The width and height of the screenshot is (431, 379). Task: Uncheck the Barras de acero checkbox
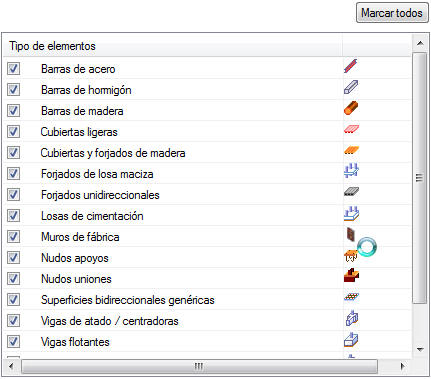coord(13,69)
